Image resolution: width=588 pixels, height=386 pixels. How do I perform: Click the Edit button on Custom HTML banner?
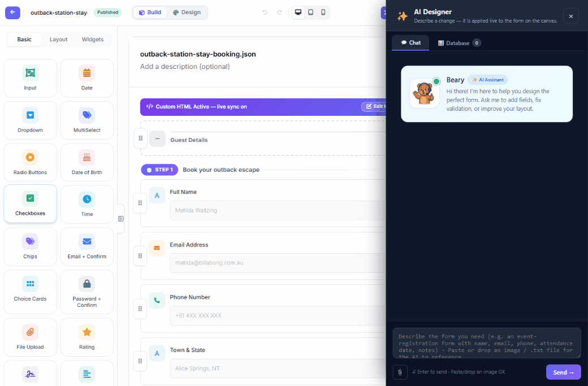point(374,106)
